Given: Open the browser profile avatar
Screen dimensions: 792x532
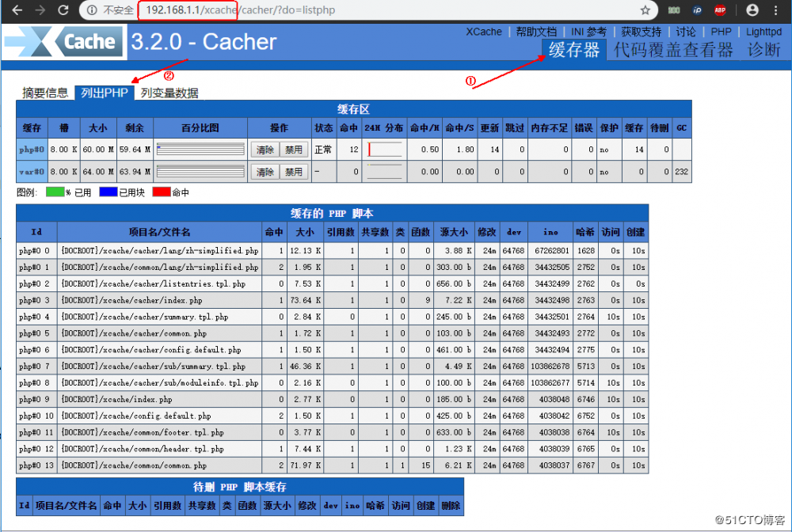Looking at the screenshot, I should point(752,10).
